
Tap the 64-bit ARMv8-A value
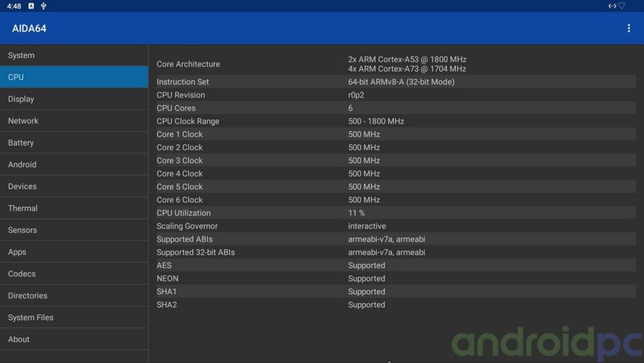pos(401,82)
